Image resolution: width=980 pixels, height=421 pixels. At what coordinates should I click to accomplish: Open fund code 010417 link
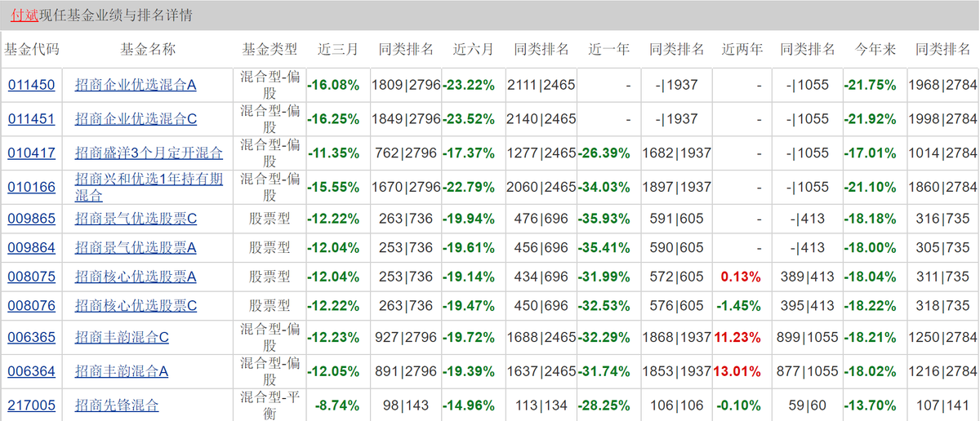coord(31,153)
